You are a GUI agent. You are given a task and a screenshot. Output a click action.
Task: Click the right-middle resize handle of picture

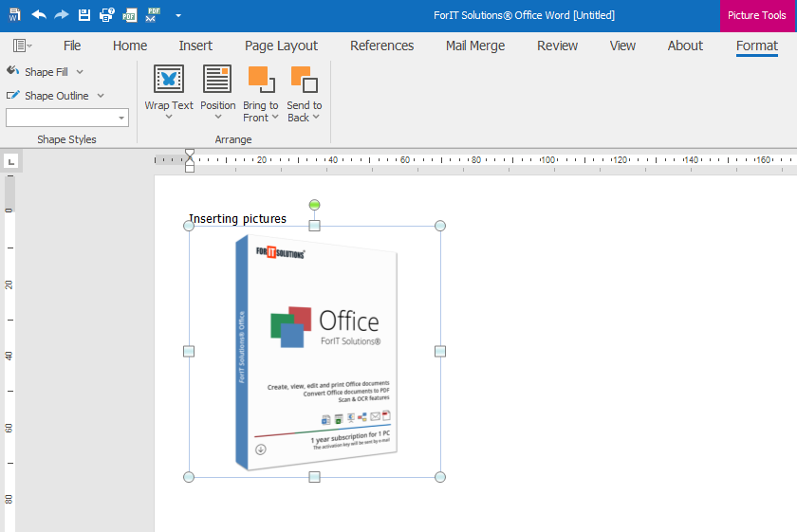point(440,351)
